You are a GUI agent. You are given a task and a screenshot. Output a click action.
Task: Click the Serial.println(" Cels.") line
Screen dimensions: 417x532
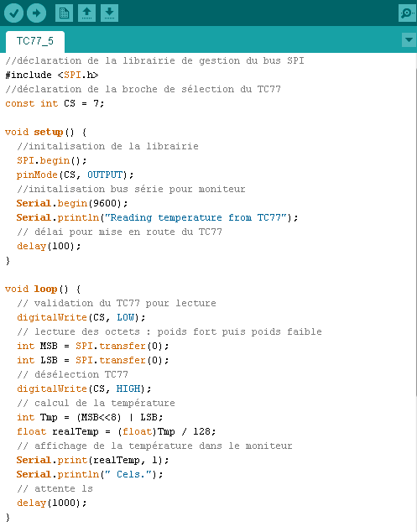click(90, 474)
